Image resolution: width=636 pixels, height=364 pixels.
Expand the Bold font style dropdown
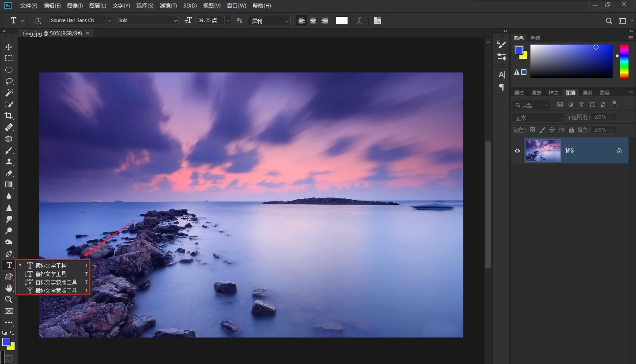point(175,20)
